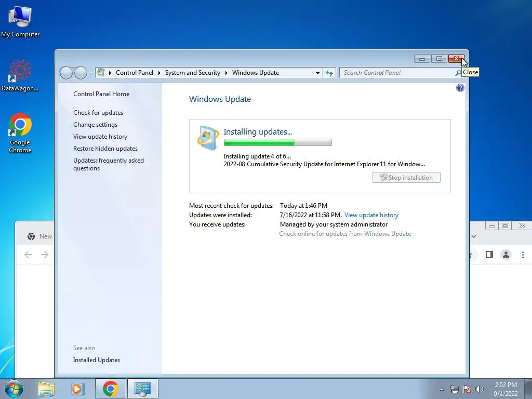
Task: Select the New tab in Chrome
Action: click(39, 236)
